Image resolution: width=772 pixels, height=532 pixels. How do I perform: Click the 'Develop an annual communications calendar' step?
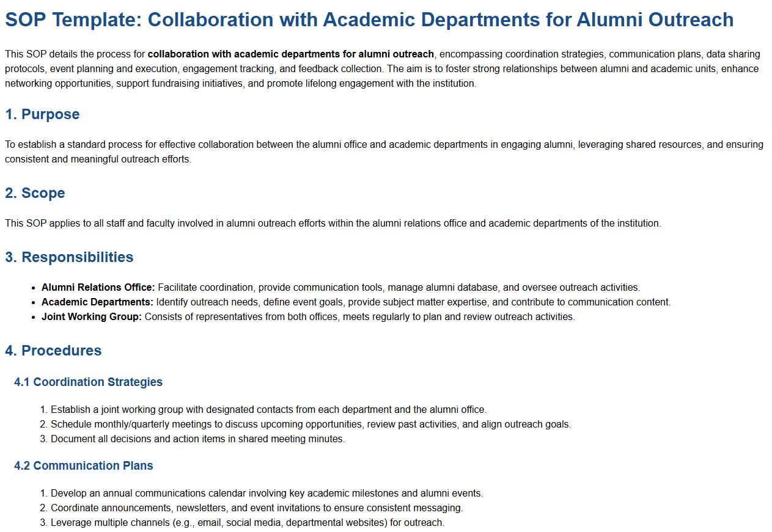tap(267, 494)
